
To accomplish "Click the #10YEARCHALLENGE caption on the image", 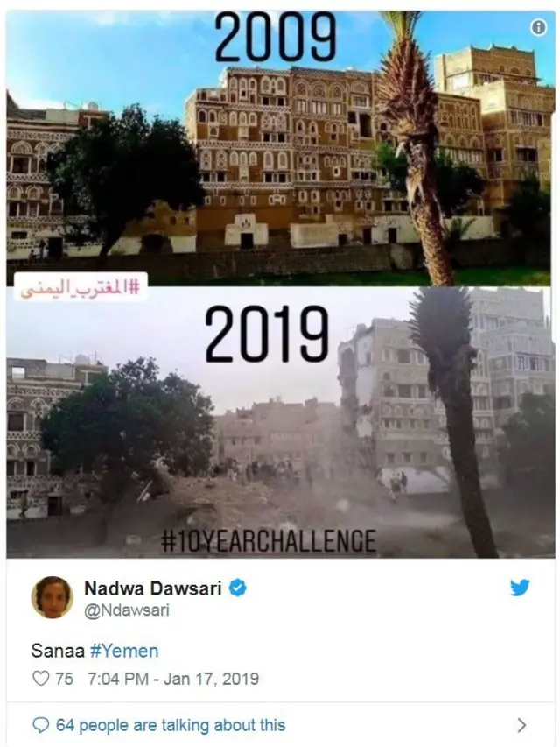I will coord(269,541).
